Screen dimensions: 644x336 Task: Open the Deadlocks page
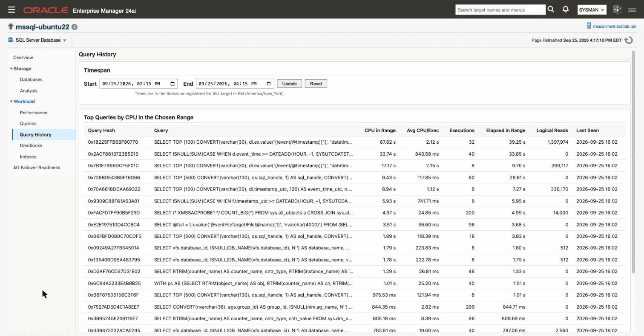point(31,146)
